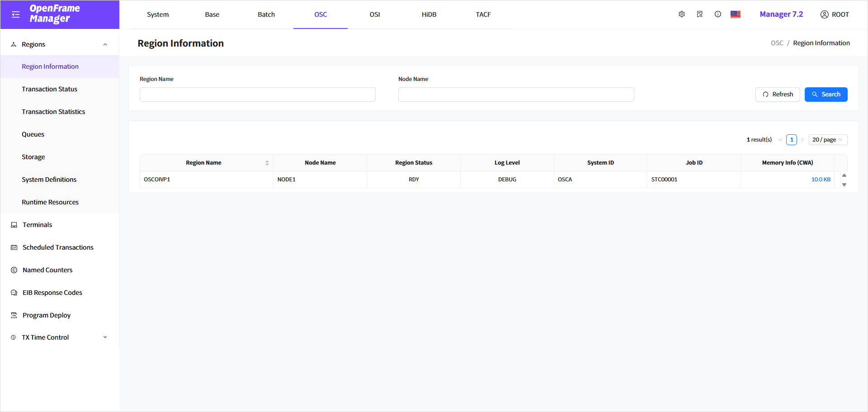Go to Named Counters page
This screenshot has height=412, width=868.
pos(47,270)
